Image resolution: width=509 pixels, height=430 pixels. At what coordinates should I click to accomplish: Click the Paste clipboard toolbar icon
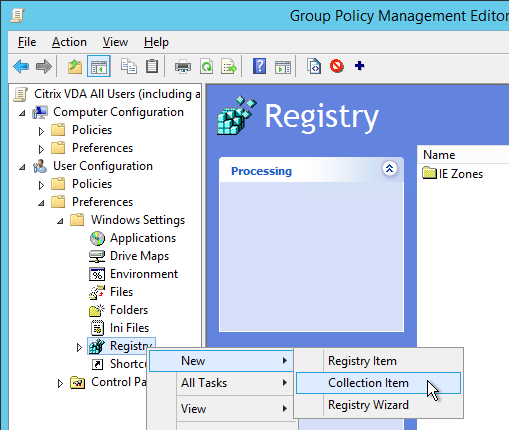pyautogui.click(x=152, y=66)
